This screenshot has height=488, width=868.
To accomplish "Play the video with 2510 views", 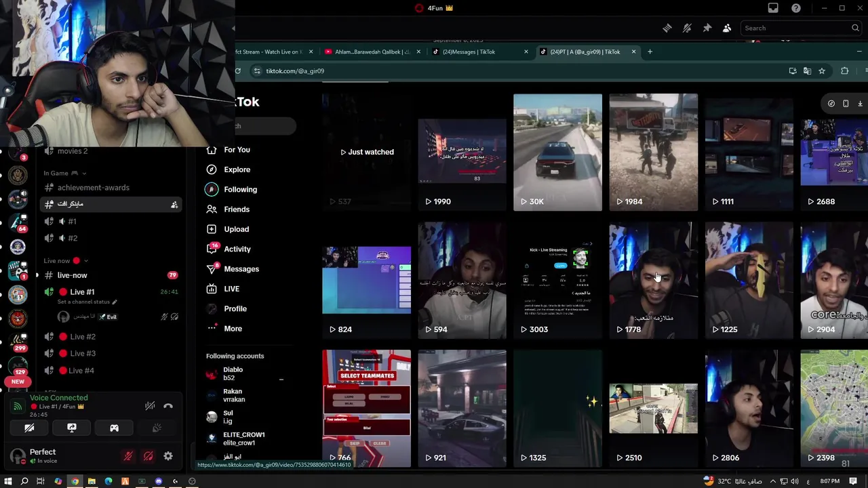I will (x=653, y=408).
